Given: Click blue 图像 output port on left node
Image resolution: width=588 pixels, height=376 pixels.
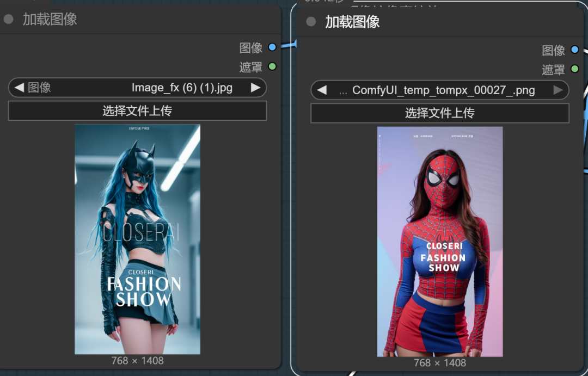Looking at the screenshot, I should 272,47.
